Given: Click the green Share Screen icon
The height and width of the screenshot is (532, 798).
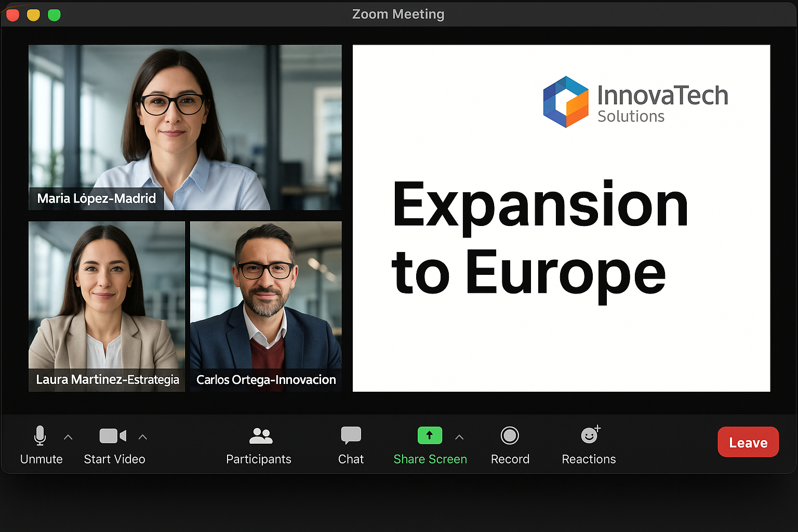Looking at the screenshot, I should [x=430, y=435].
